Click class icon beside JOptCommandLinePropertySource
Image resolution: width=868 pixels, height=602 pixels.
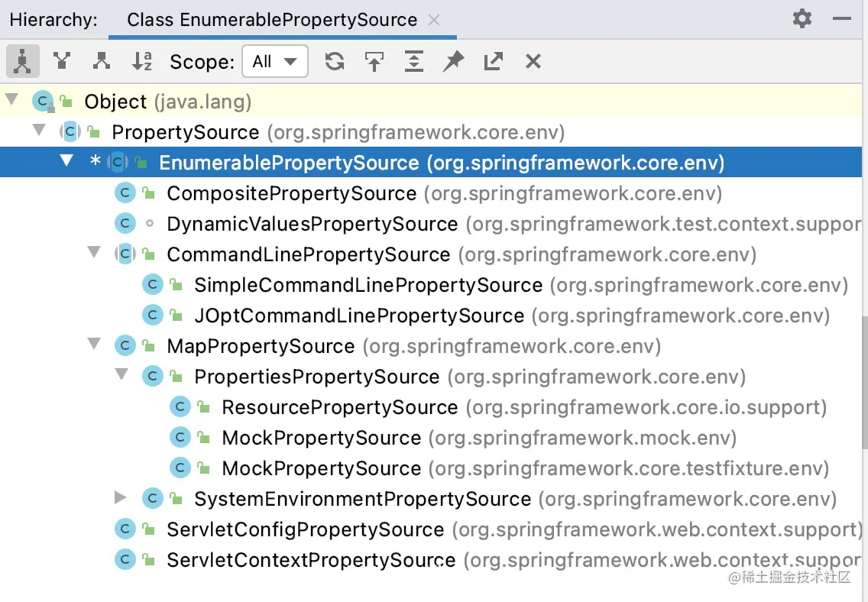point(152,316)
